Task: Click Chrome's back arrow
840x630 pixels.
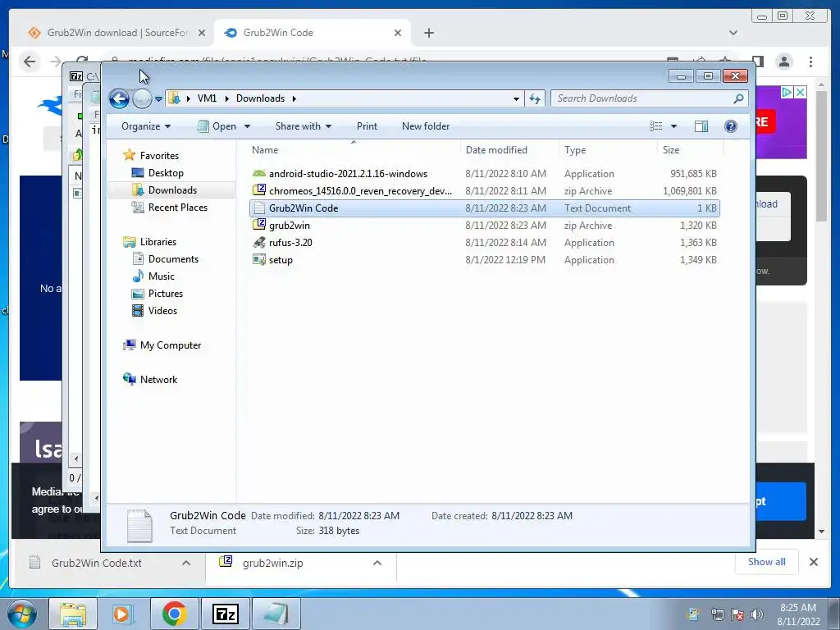Action: click(30, 62)
